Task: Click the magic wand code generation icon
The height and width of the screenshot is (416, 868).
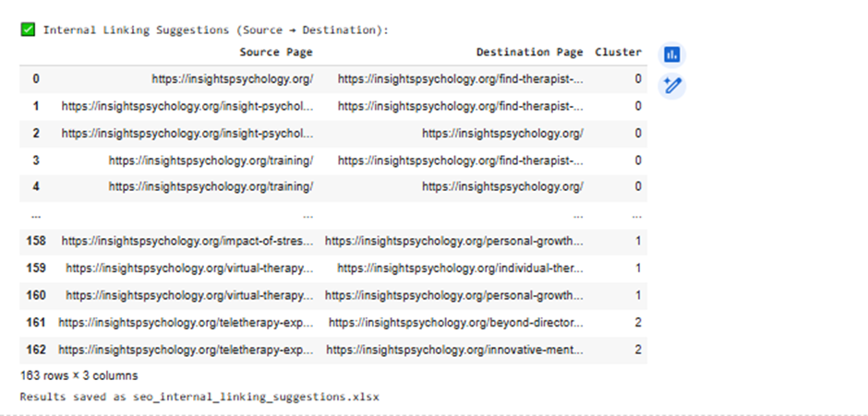Action: 671,86
